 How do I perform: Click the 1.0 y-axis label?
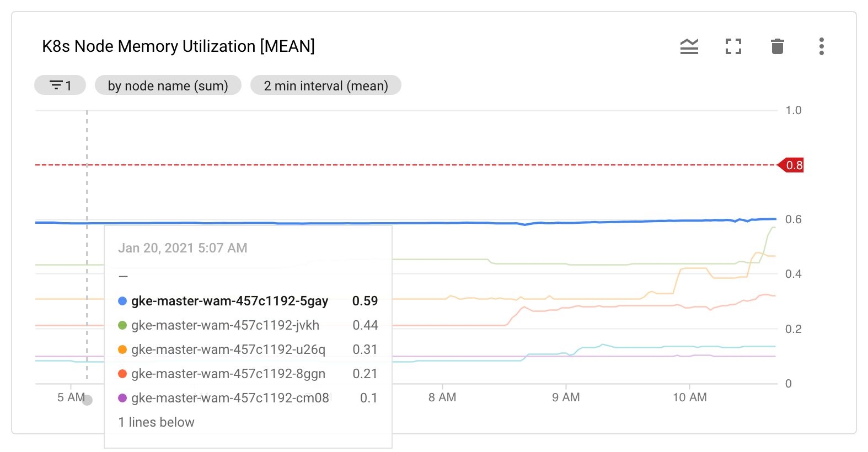pos(794,110)
